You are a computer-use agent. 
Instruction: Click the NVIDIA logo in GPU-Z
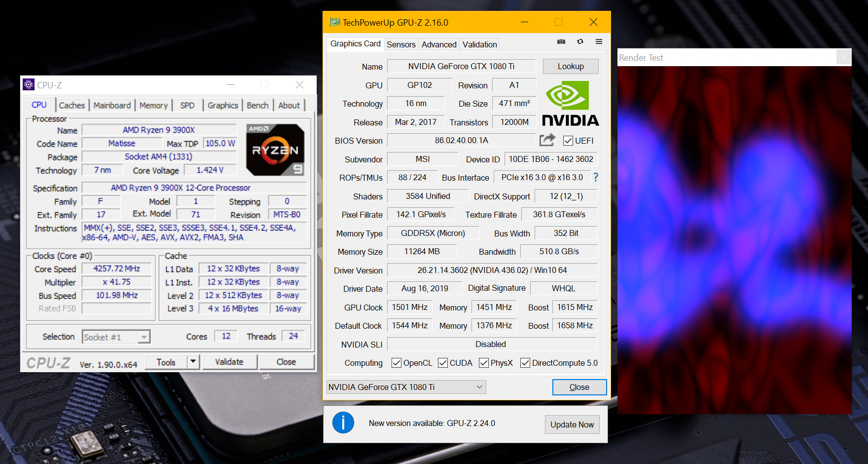pos(570,104)
